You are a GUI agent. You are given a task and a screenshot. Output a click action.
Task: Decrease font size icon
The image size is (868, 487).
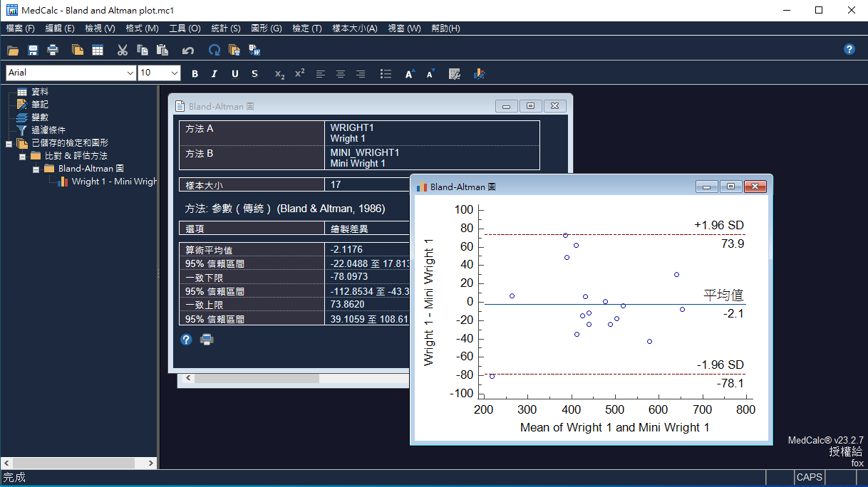point(430,73)
